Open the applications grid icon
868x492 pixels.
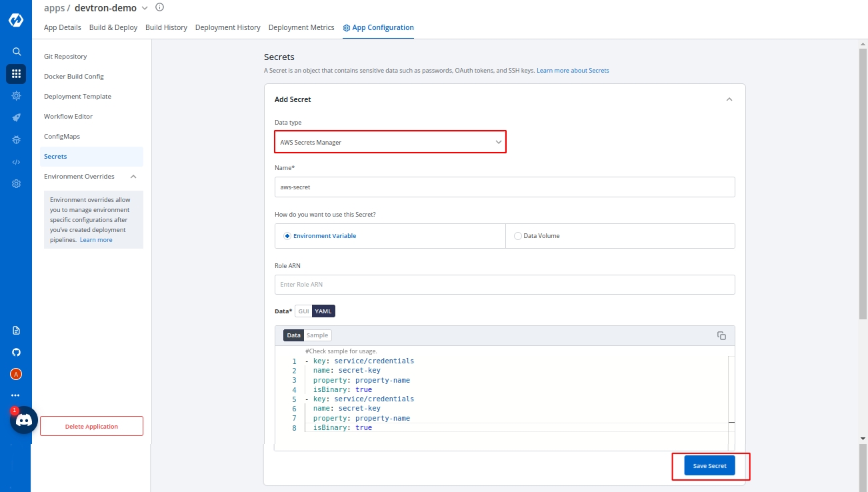pos(16,74)
